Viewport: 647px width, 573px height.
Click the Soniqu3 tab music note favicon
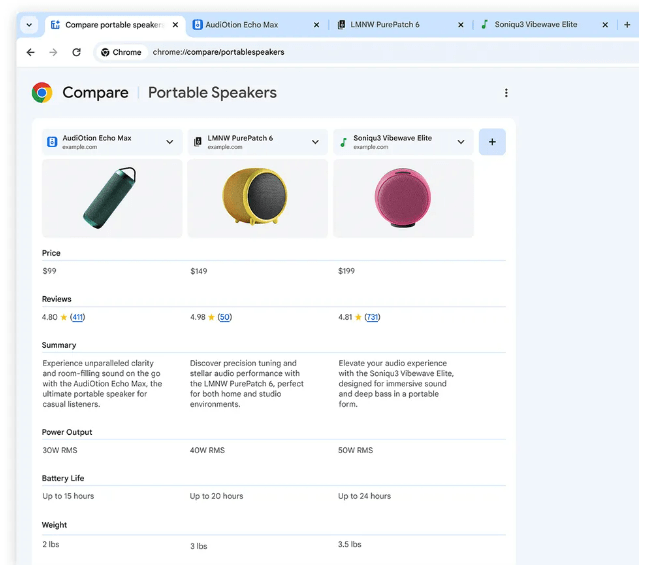point(485,25)
